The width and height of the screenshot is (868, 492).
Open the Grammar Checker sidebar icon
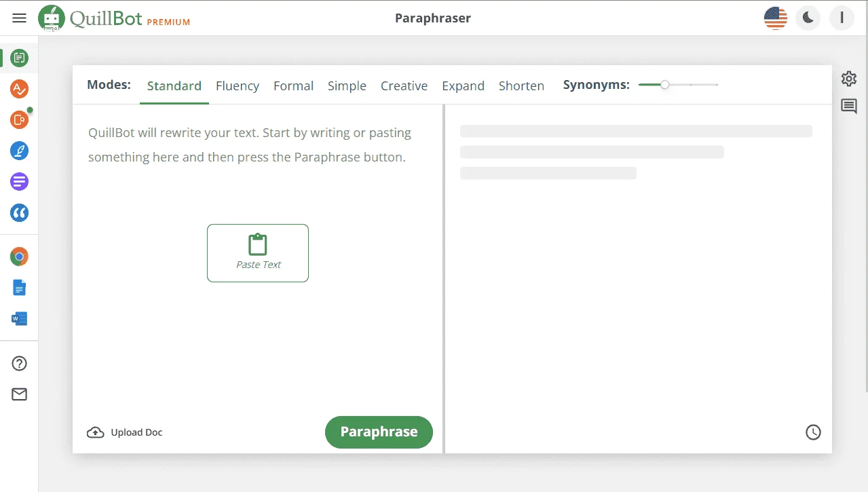click(x=20, y=89)
